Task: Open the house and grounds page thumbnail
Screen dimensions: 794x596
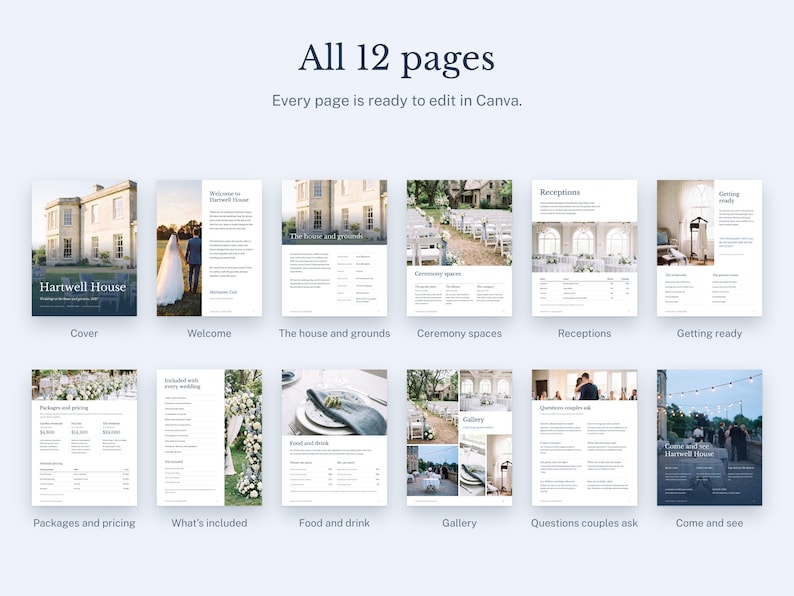Action: pyautogui.click(x=334, y=248)
